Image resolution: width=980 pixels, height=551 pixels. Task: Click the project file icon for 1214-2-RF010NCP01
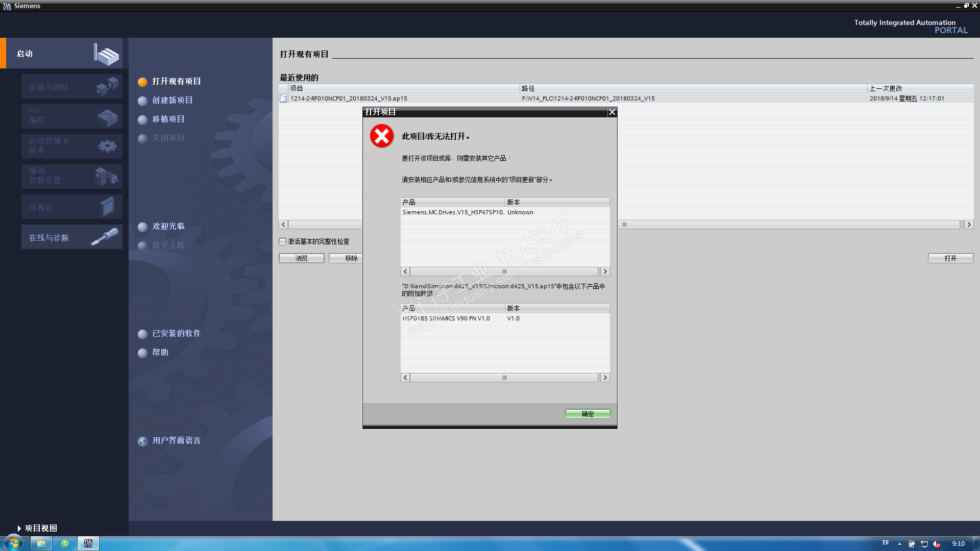tap(284, 98)
